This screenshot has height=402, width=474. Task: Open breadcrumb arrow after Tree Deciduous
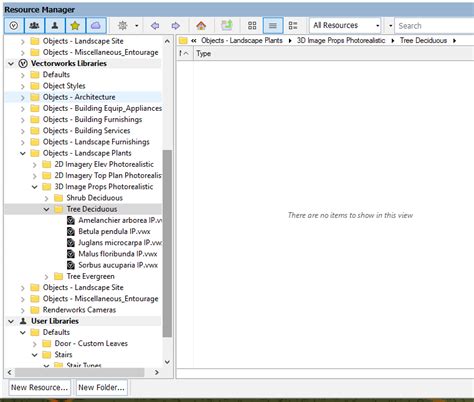pyautogui.click(x=454, y=41)
